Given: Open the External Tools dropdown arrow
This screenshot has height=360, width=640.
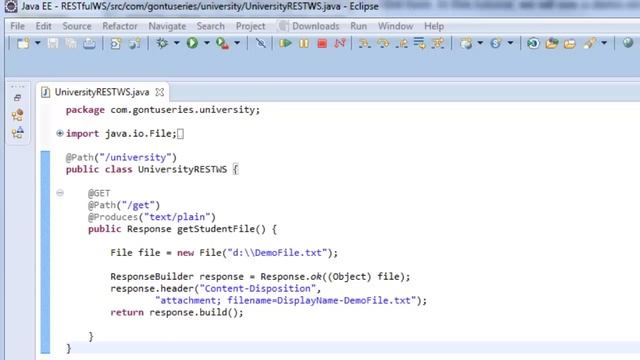Looking at the screenshot, I should click(x=237, y=43).
